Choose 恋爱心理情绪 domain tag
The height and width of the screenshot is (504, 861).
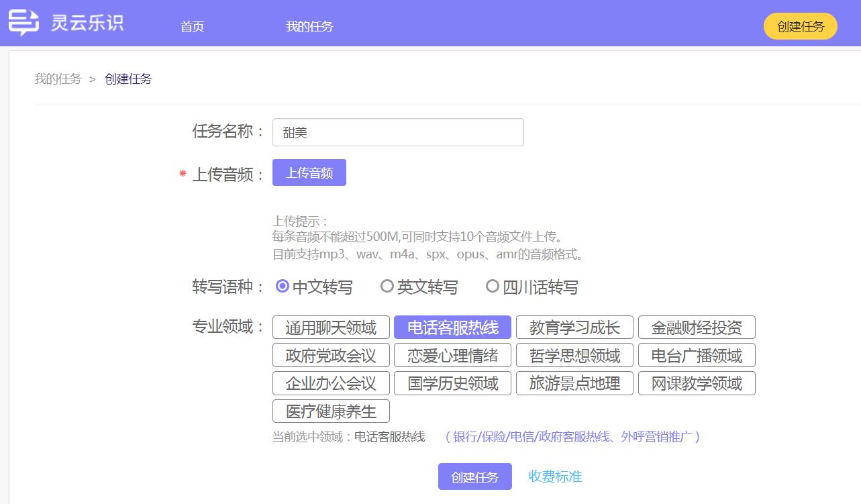click(452, 356)
